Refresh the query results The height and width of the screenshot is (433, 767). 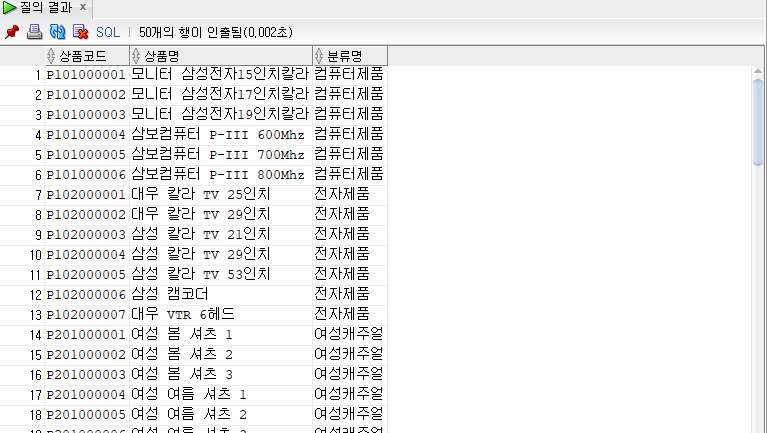tap(57, 32)
